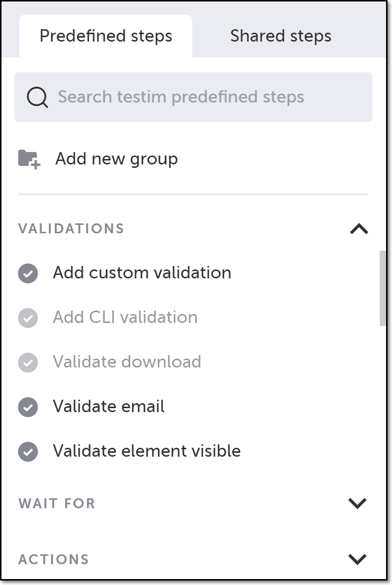Select the Validate email step
Viewport: 392px width, 585px height.
pos(108,406)
